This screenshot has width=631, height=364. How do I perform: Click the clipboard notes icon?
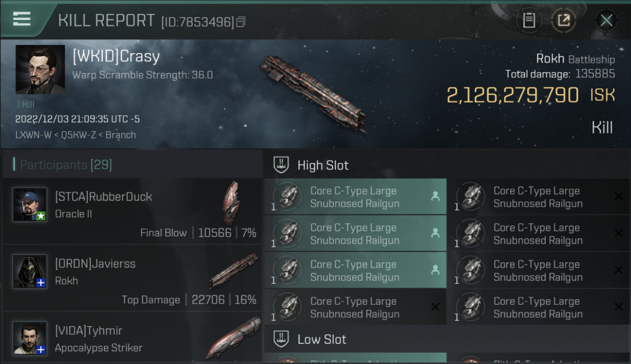[529, 20]
